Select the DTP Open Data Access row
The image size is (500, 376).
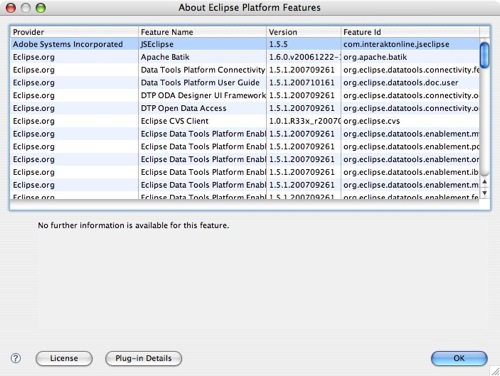(245, 108)
